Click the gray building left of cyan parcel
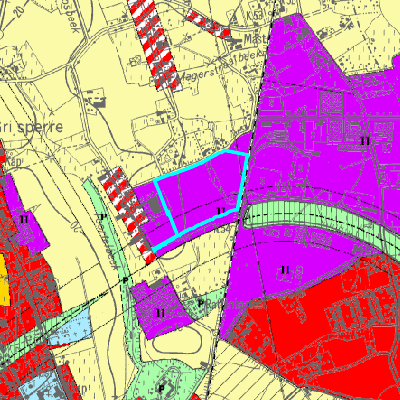The height and width of the screenshot is (400, 400). pyautogui.click(x=155, y=206)
